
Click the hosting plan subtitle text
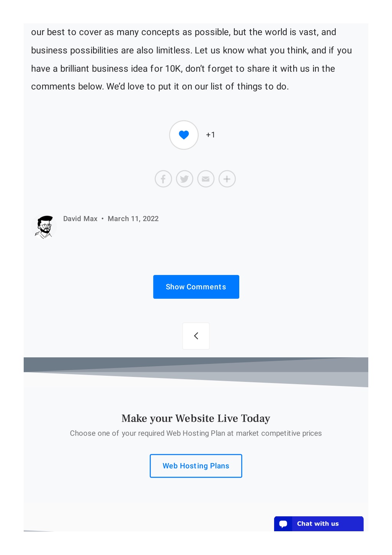[196, 433]
